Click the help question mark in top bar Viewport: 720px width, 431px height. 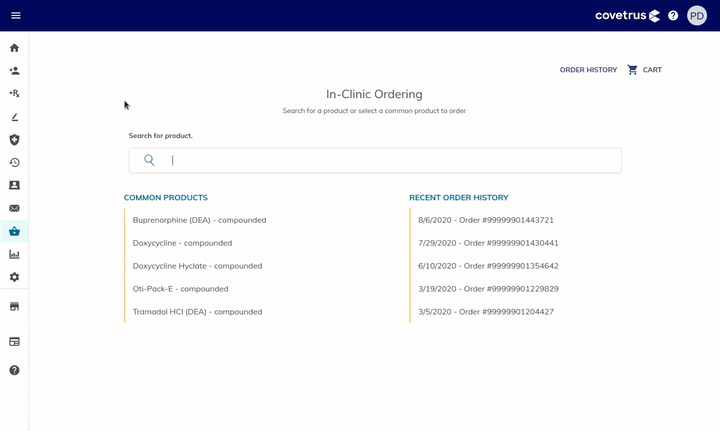673,16
